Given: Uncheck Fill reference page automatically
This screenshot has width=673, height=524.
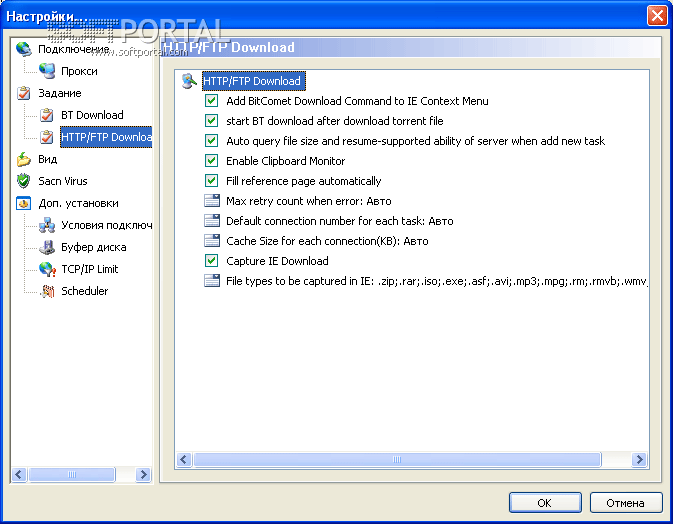Looking at the screenshot, I should (211, 181).
